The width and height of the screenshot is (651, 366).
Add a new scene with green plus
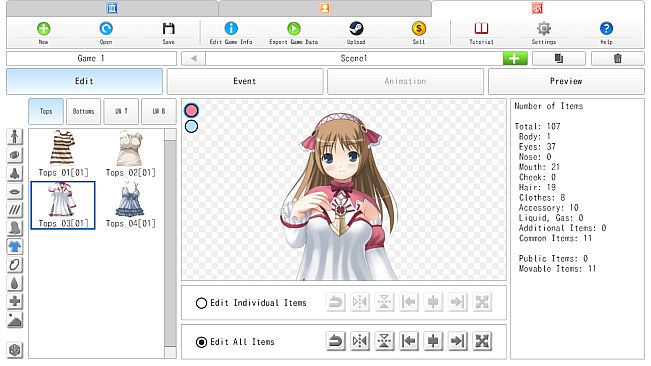point(515,59)
